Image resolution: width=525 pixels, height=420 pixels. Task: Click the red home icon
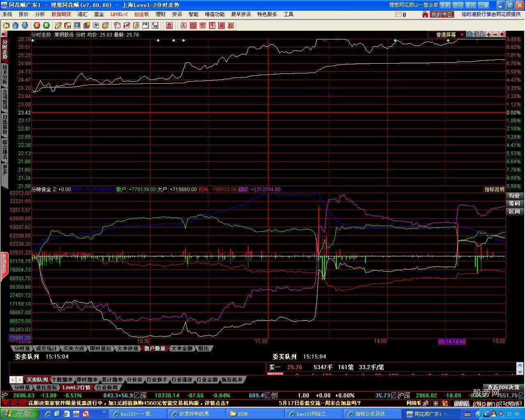click(425, 14)
